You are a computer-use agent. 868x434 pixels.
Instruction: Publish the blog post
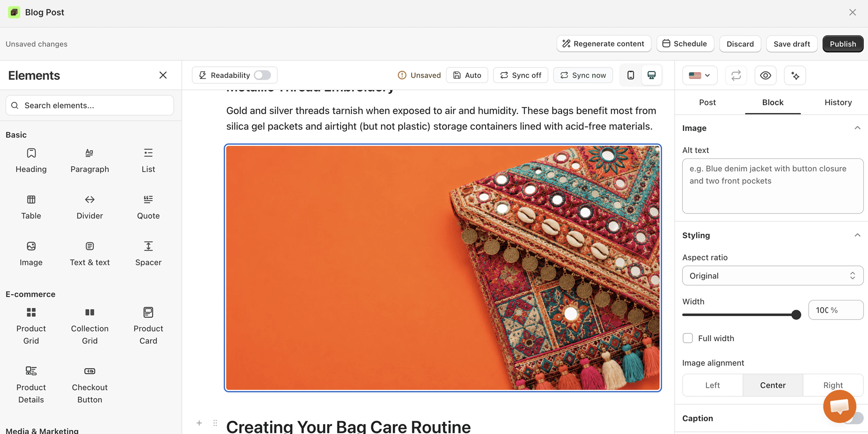(x=843, y=44)
